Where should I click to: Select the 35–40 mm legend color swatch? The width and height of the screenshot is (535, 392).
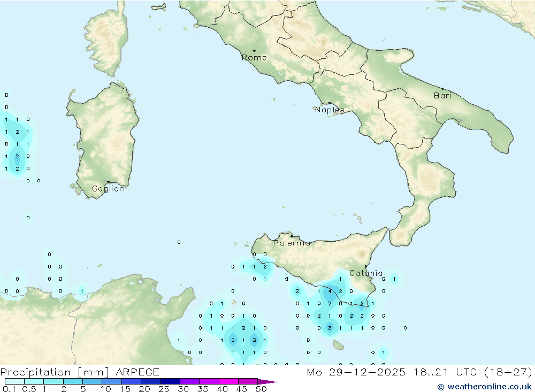(209, 381)
